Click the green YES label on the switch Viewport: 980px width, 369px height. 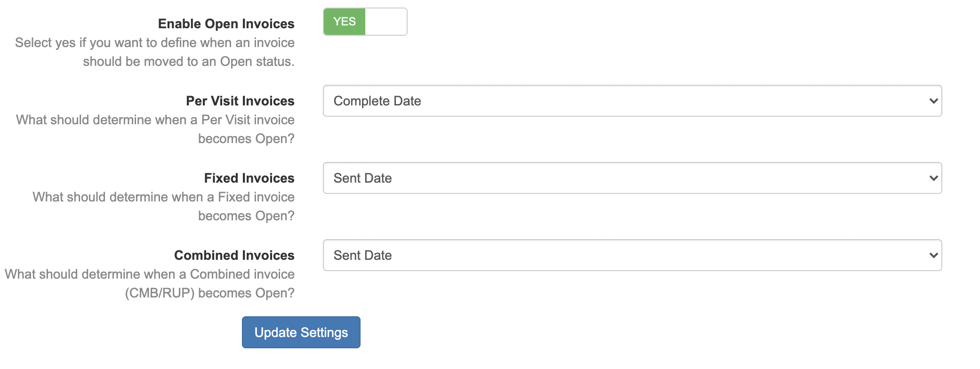(345, 22)
